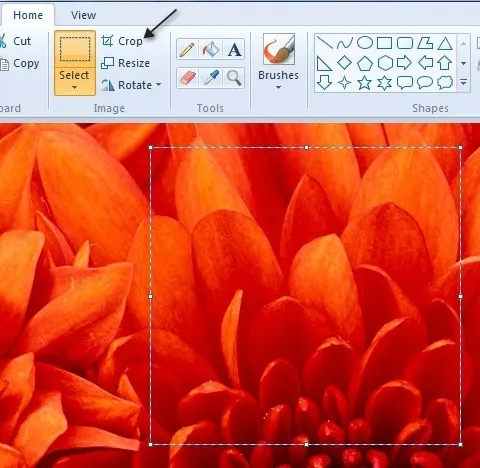Pick the Left arrow shape
Image resolution: width=480 pixels, height=468 pixels.
click(425, 63)
